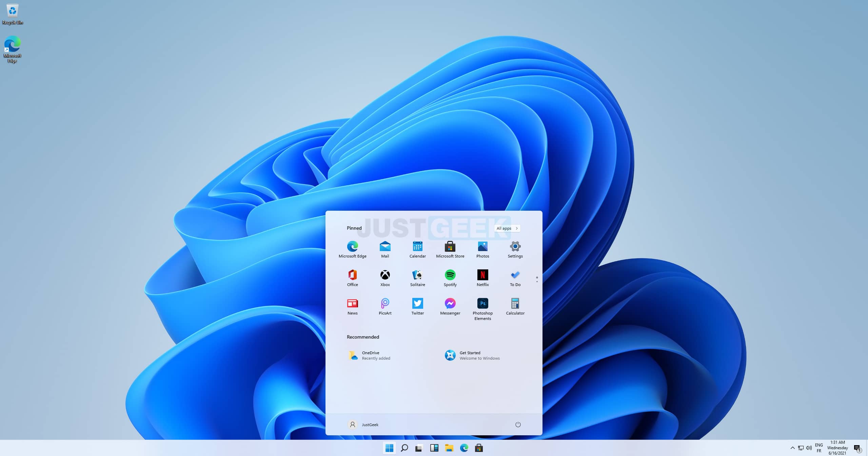Image resolution: width=868 pixels, height=456 pixels.
Task: Open Spotify from pinned apps
Action: coord(450,278)
